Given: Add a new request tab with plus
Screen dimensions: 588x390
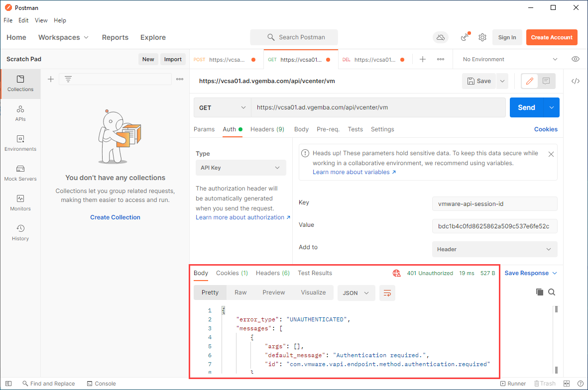Looking at the screenshot, I should (x=423, y=59).
